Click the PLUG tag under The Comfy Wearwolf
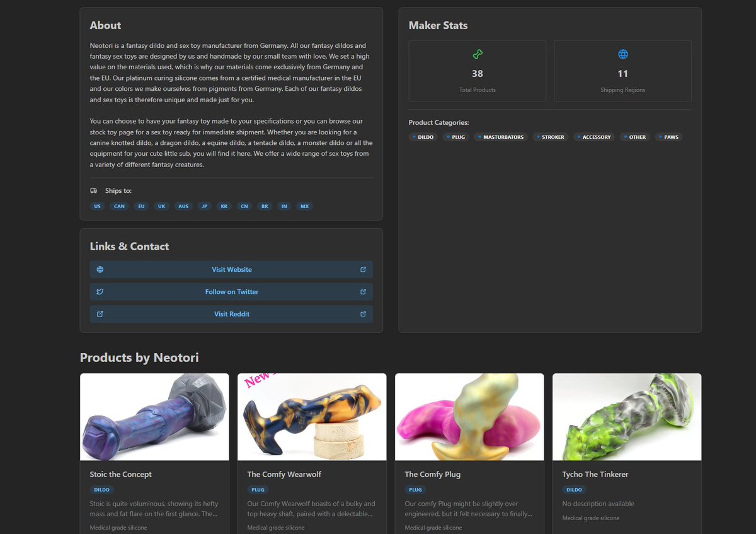The height and width of the screenshot is (534, 756). click(x=258, y=489)
